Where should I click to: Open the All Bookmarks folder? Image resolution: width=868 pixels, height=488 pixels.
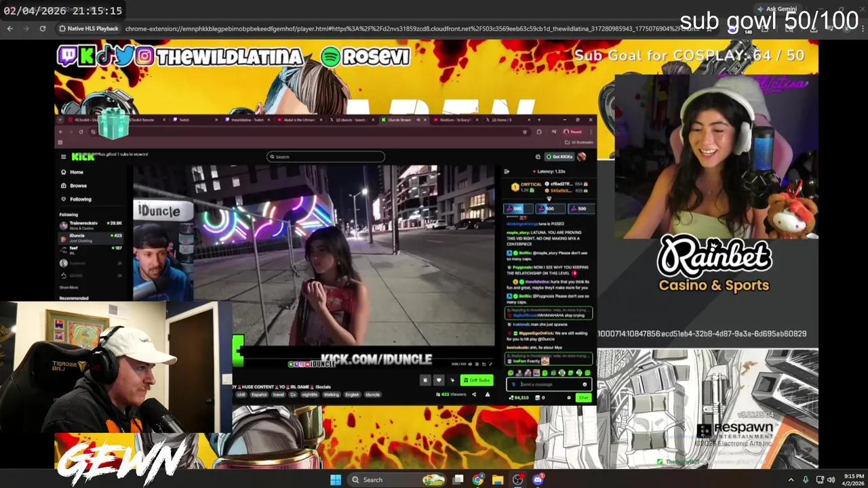578,142
